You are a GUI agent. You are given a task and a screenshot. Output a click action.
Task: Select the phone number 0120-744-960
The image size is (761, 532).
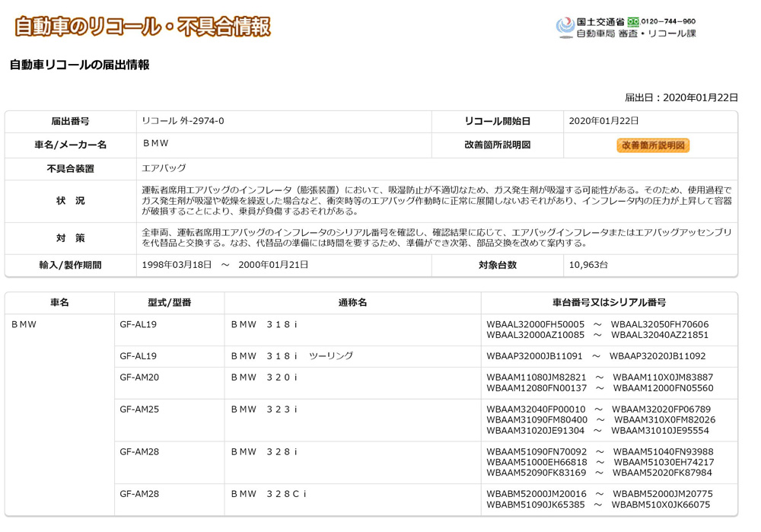click(x=668, y=21)
